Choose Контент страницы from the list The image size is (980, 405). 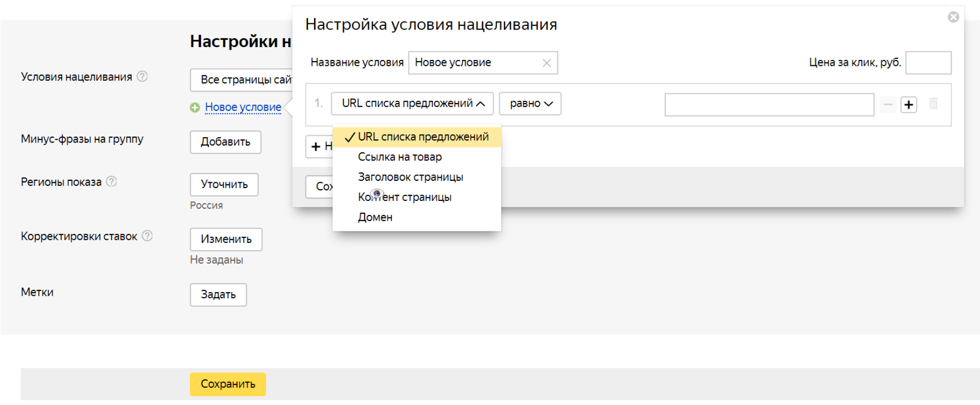pyautogui.click(x=417, y=197)
